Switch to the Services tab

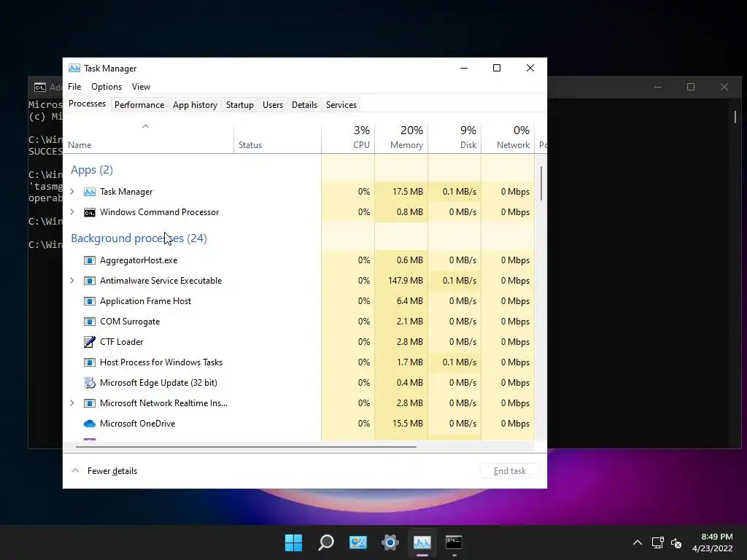(341, 105)
